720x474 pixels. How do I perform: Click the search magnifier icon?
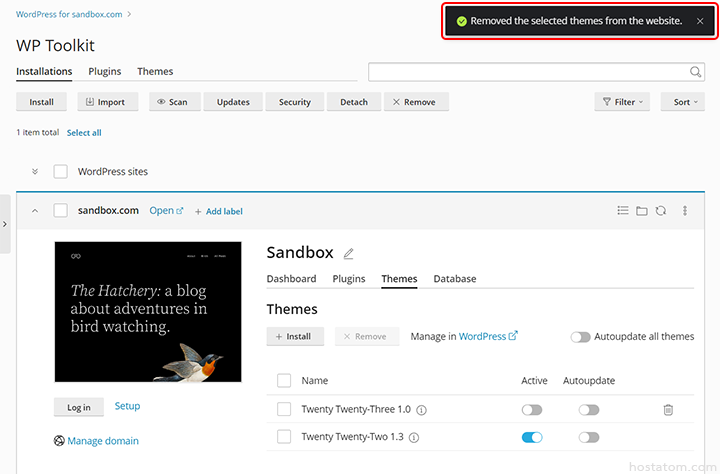(x=696, y=72)
